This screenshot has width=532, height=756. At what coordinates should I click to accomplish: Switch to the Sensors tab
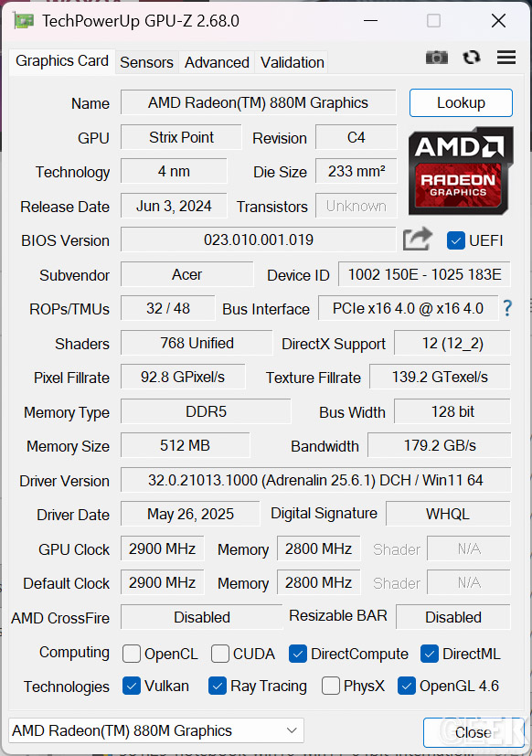[x=146, y=62]
